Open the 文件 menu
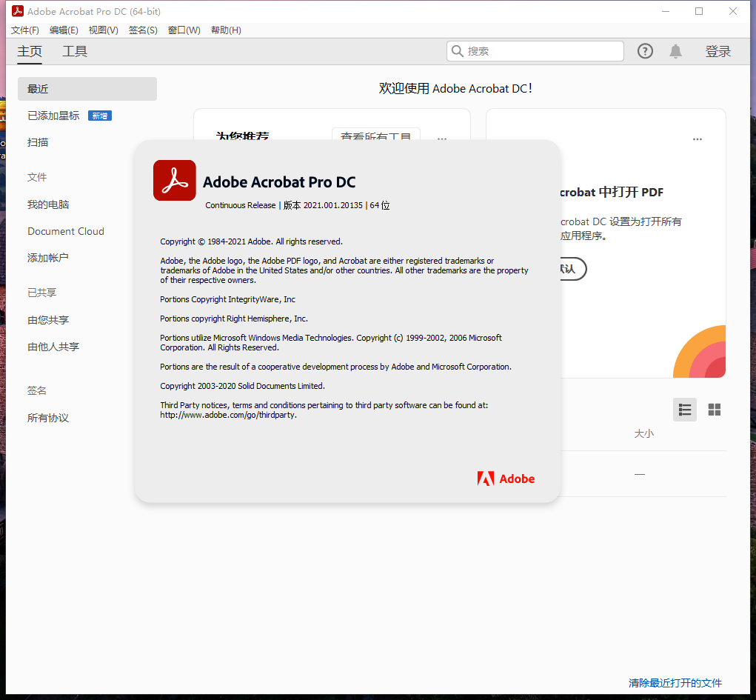Viewport: 756px width, 700px height. point(24,30)
